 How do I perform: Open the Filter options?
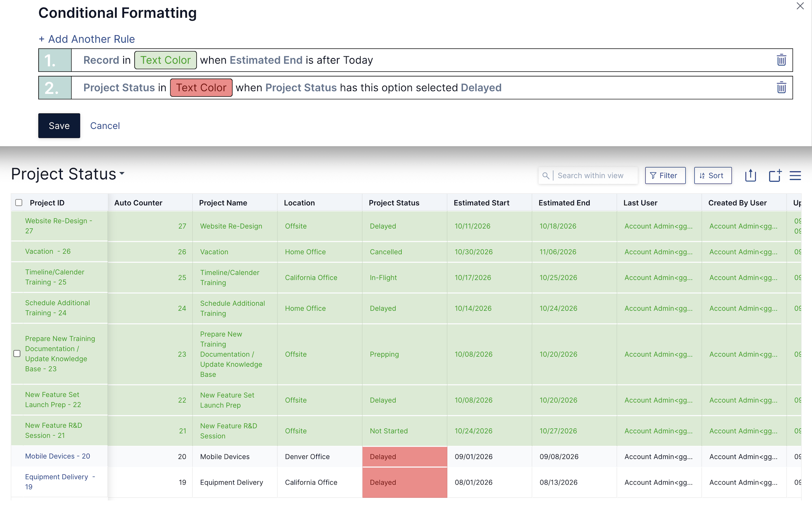click(665, 175)
